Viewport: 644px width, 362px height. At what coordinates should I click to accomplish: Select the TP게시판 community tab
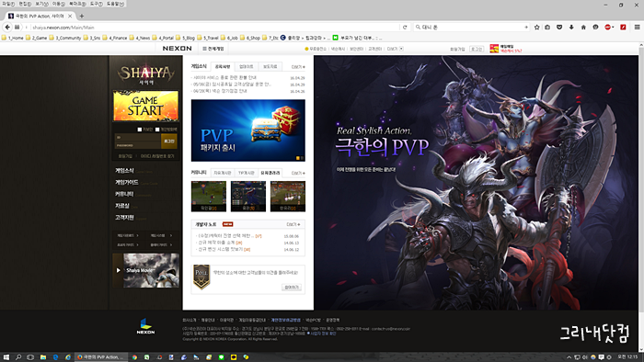pyautogui.click(x=247, y=173)
